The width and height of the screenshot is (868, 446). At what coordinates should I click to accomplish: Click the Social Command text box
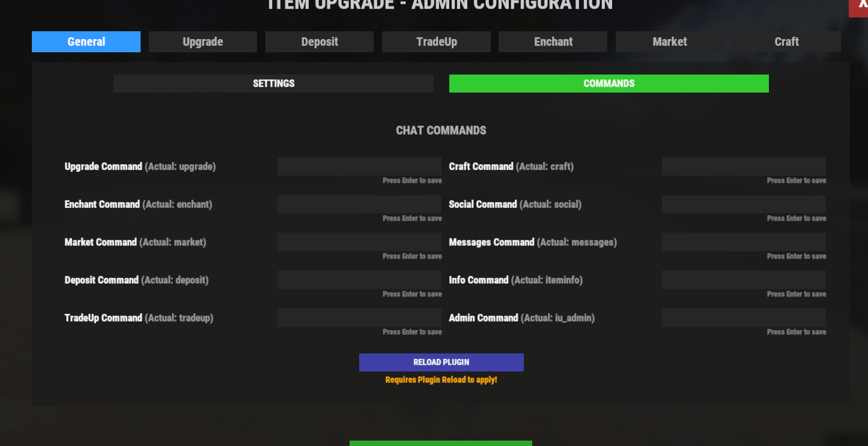[x=744, y=204]
